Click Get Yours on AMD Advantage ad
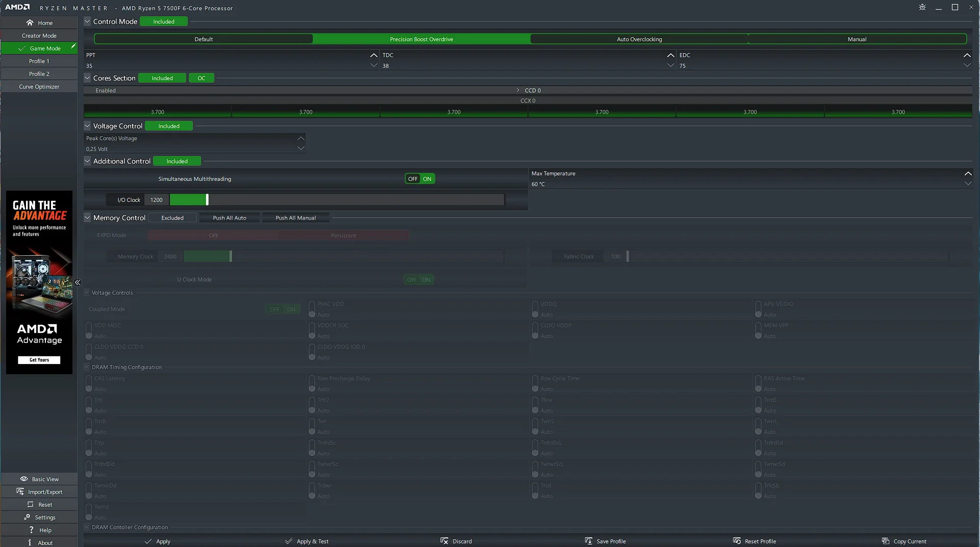 point(39,360)
